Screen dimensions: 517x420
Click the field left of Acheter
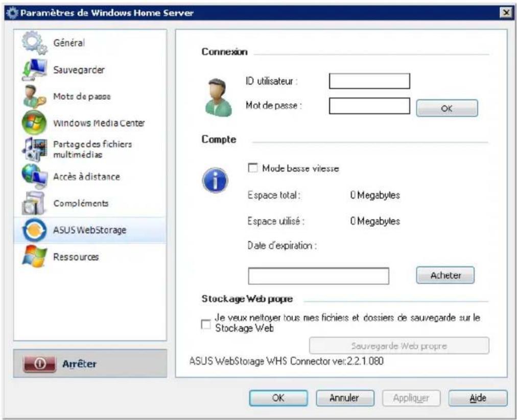[318, 276]
